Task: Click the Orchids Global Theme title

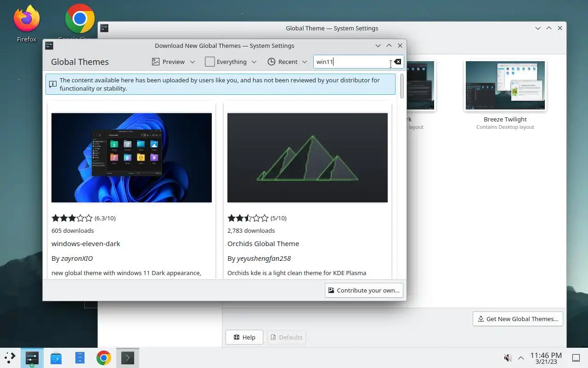Action: pyautogui.click(x=263, y=243)
